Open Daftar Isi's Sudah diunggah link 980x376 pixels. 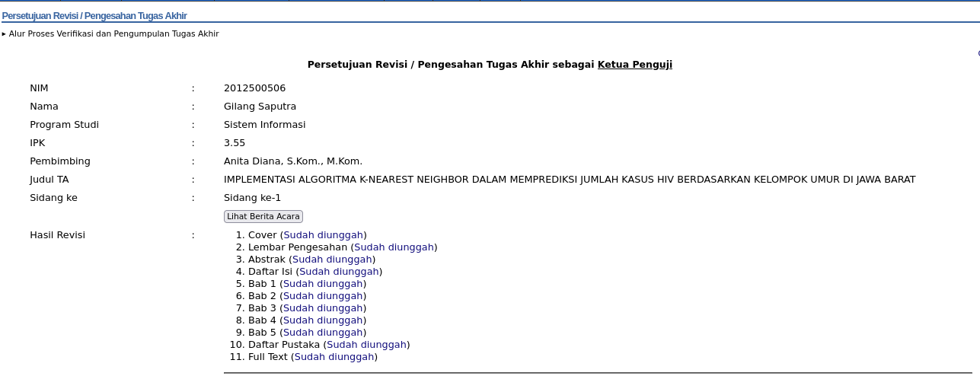339,272
